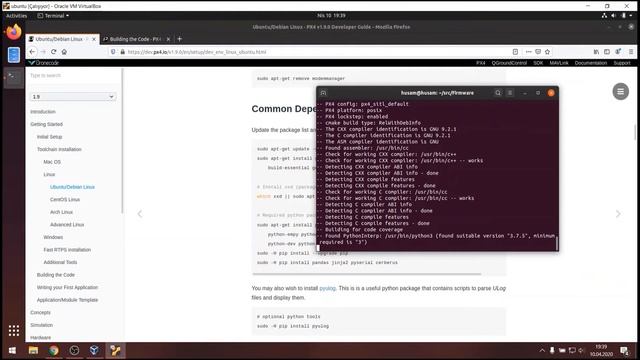Click the Pocket save icon
This screenshot has height=360, width=640.
coord(538,52)
